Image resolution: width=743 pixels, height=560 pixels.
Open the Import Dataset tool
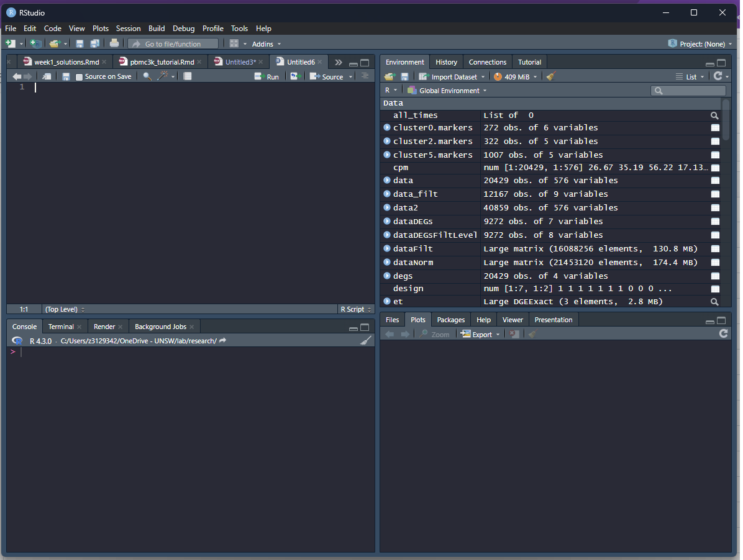[451, 76]
